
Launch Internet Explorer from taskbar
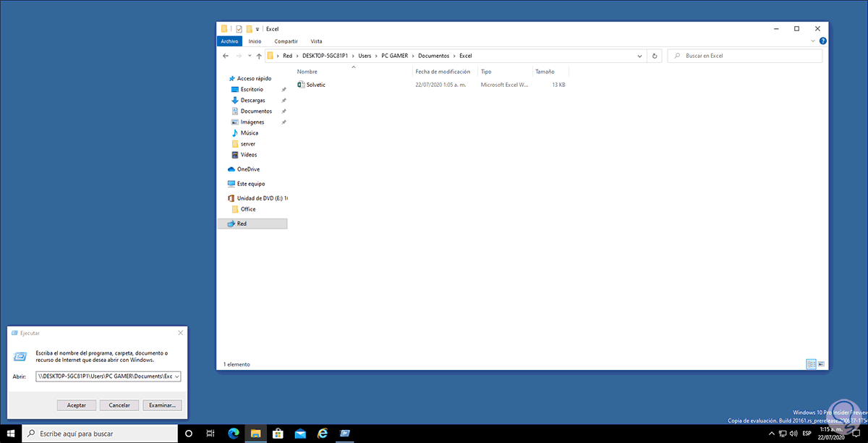pos(322,433)
